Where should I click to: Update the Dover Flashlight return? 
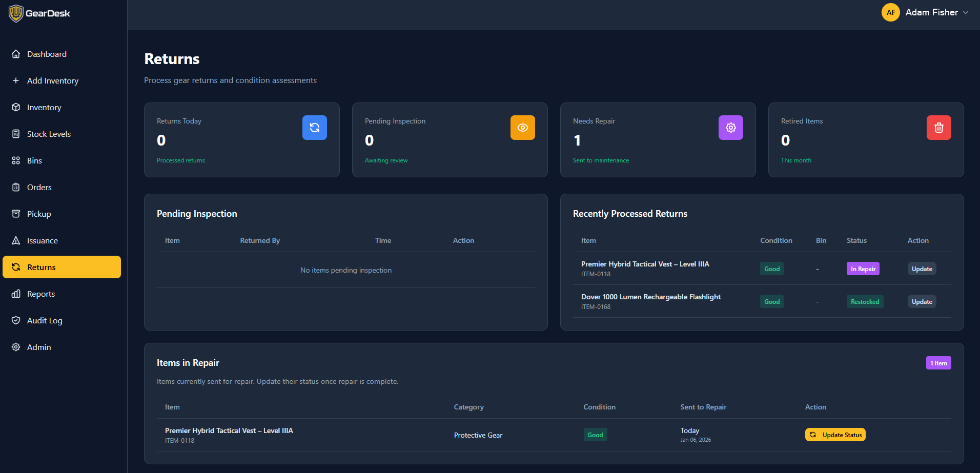922,302
